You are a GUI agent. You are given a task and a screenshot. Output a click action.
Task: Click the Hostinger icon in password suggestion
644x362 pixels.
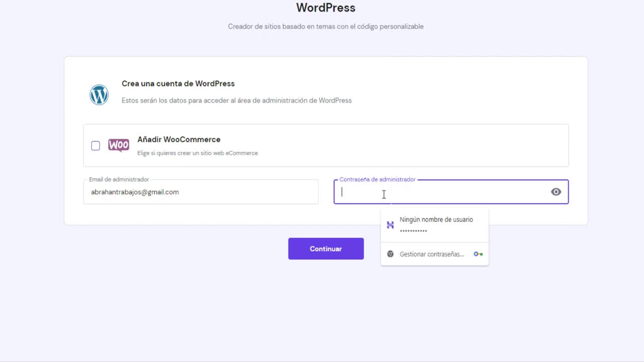[x=390, y=225]
